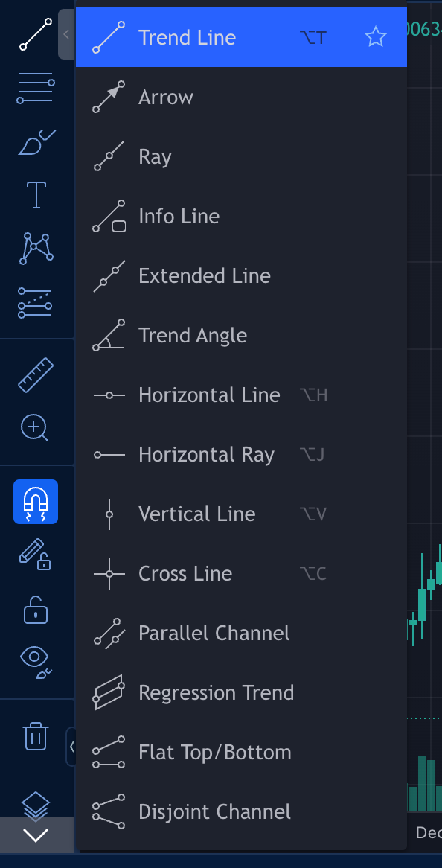
Task: Favorite the Trend Line with star
Action: pos(376,37)
